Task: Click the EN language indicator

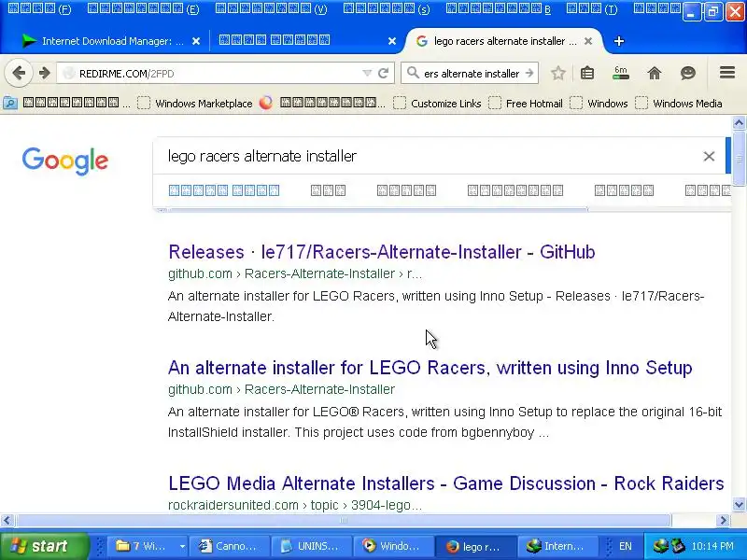Action: tap(625, 546)
